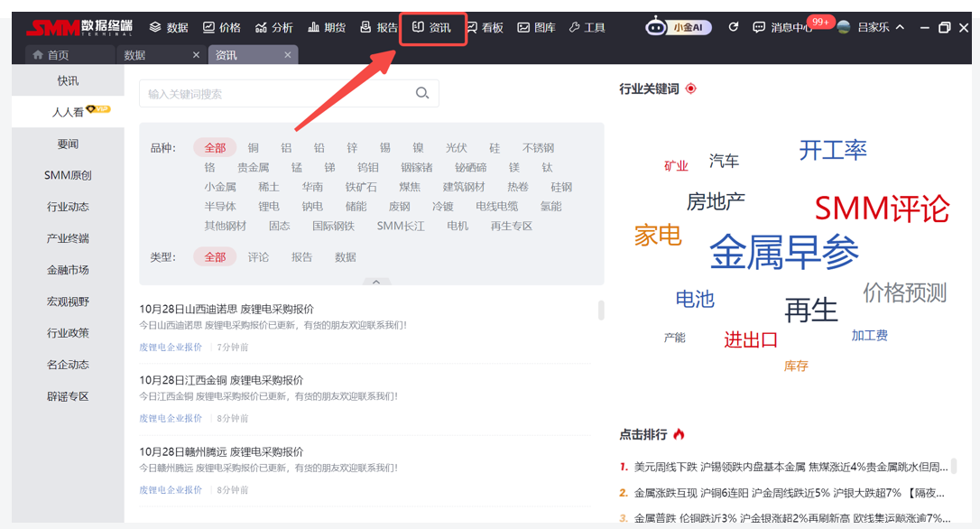Click the red target icon beside 行业关键词
This screenshot has width=980, height=529.
click(691, 88)
